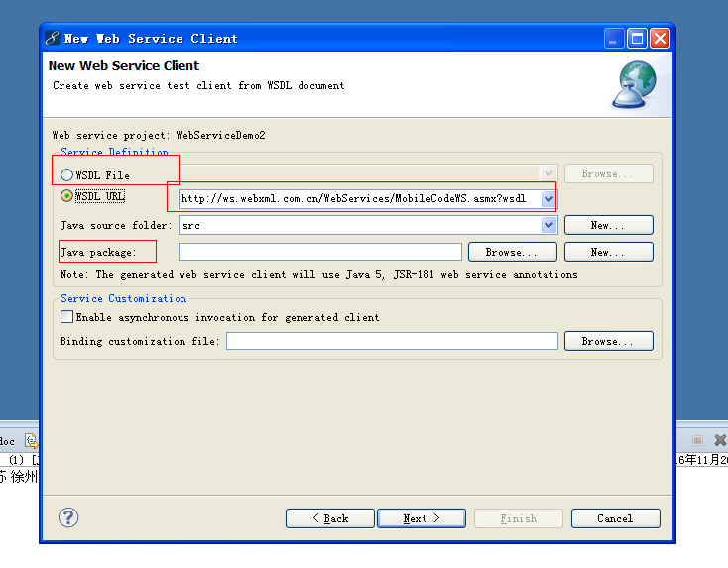
Task: Enable asynchronous invocation checkbox
Action: [x=66, y=317]
